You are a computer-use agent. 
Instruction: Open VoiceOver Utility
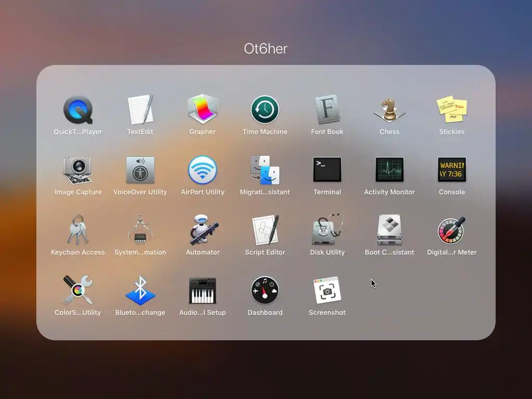(x=140, y=170)
